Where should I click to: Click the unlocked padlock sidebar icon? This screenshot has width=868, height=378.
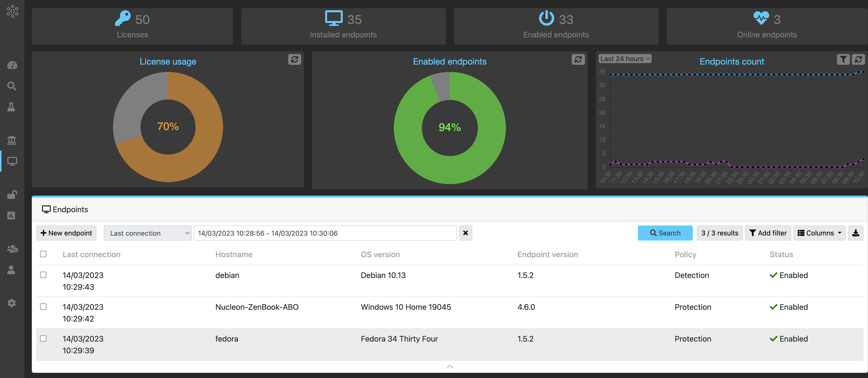coord(12,195)
